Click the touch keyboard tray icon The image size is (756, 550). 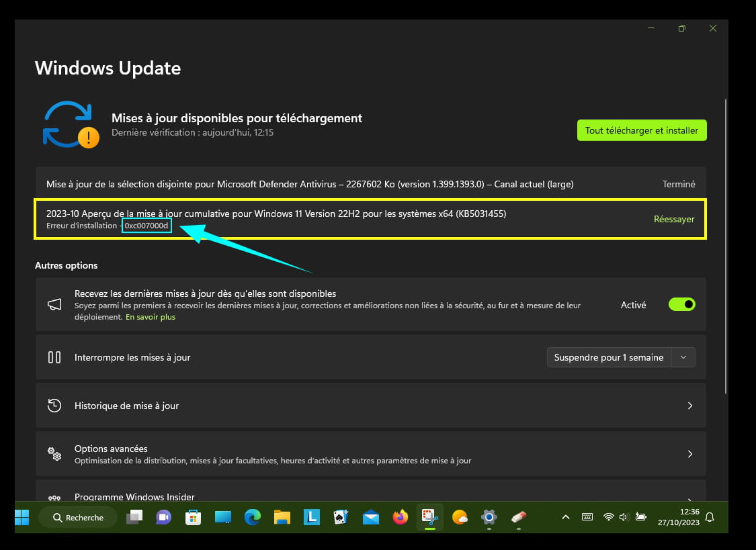coord(587,517)
